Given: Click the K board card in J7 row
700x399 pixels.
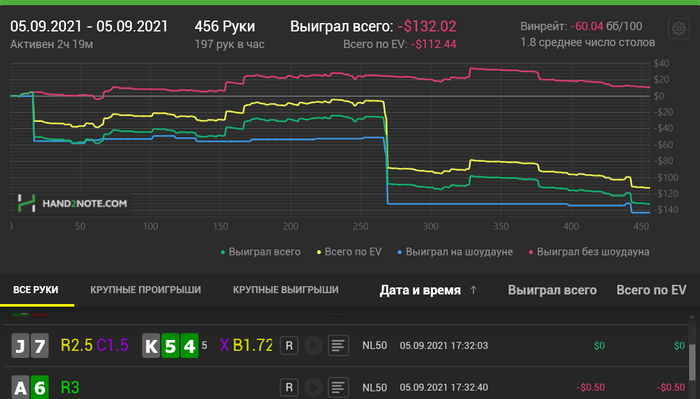Looking at the screenshot, I should [151, 345].
